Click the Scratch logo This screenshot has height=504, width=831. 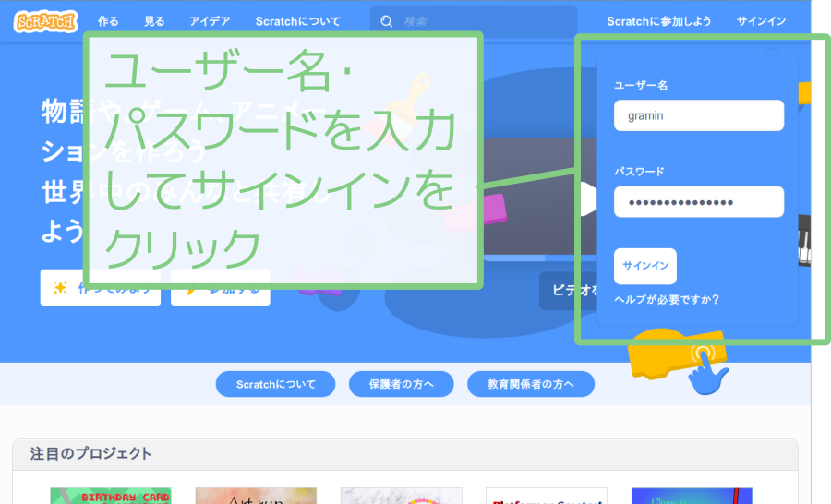[x=45, y=22]
